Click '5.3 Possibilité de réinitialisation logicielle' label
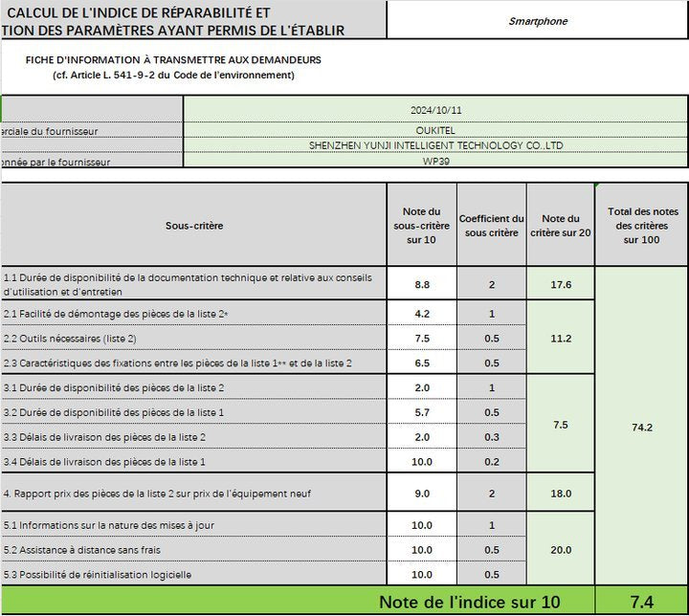The height and width of the screenshot is (616, 689). pyautogui.click(x=193, y=574)
